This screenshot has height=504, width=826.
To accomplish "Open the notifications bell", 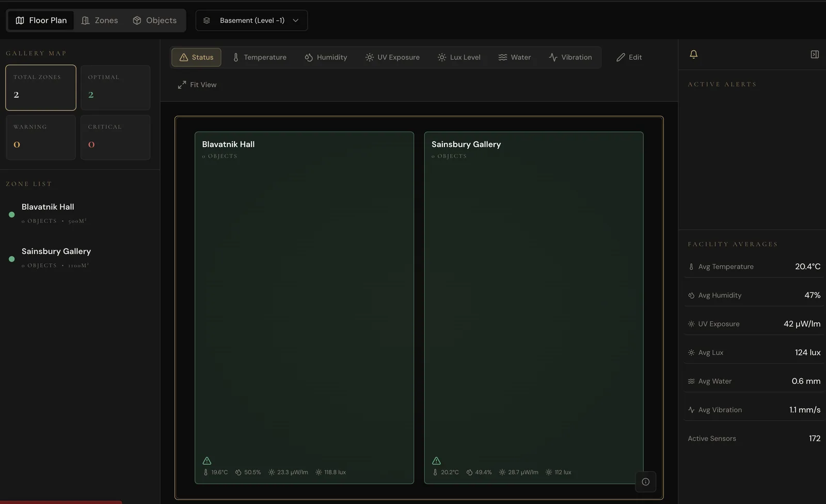I will point(694,54).
